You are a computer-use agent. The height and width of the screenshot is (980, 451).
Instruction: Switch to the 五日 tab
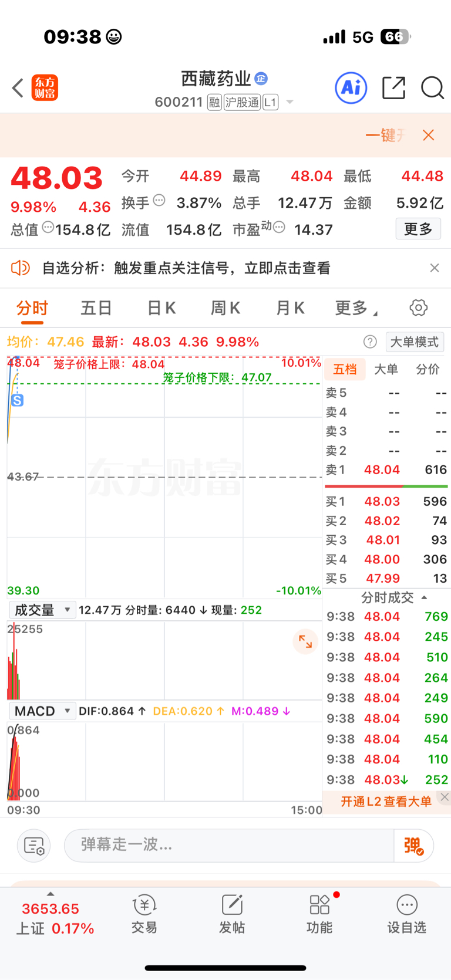point(96,308)
